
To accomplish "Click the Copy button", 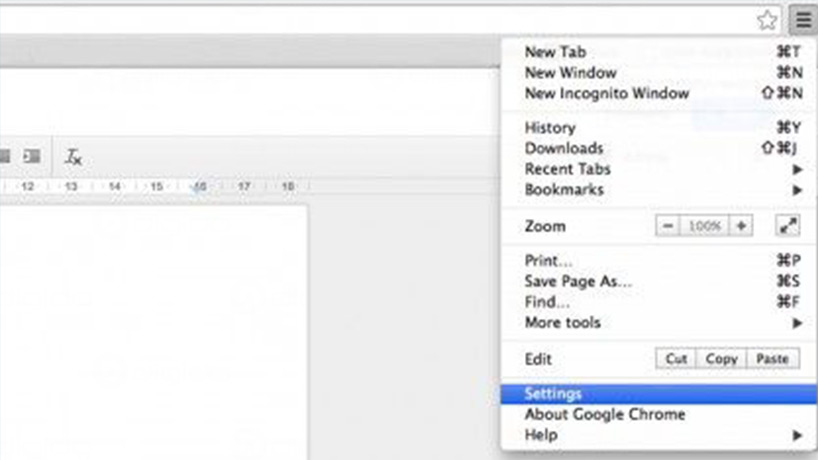I will point(721,359).
